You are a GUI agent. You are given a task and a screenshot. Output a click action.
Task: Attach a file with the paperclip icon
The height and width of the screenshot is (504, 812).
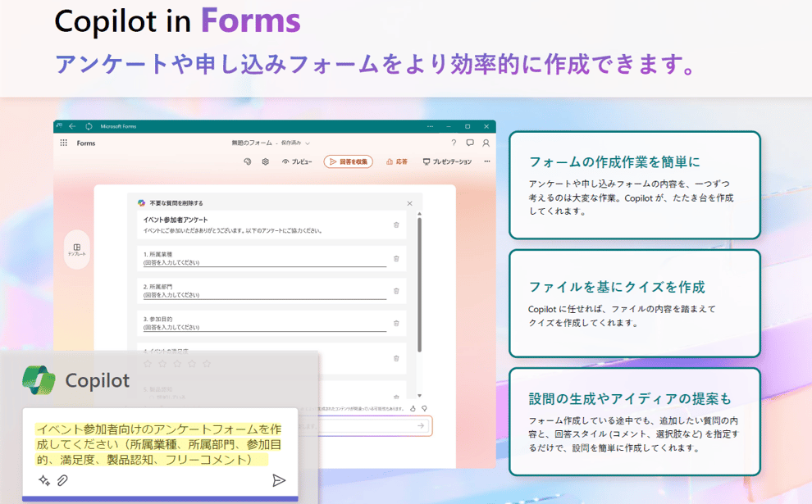coord(62,480)
